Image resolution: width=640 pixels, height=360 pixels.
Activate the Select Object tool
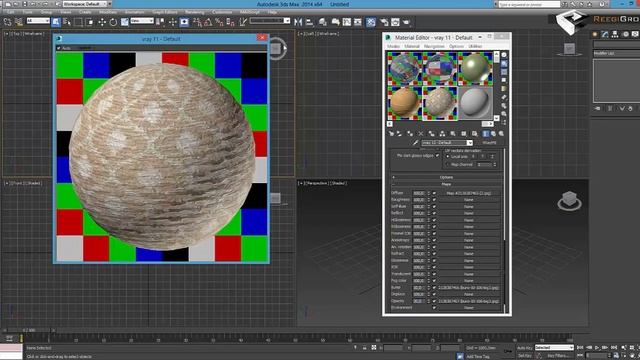pyautogui.click(x=56, y=22)
